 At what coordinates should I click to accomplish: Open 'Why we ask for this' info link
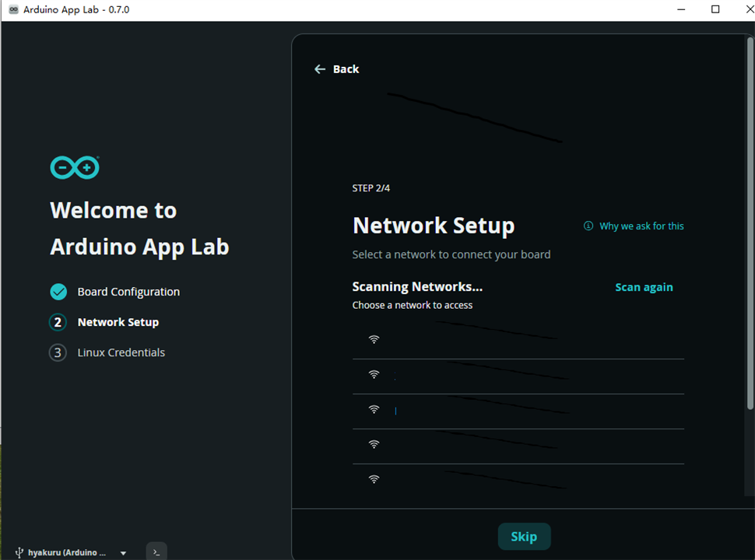[641, 226]
